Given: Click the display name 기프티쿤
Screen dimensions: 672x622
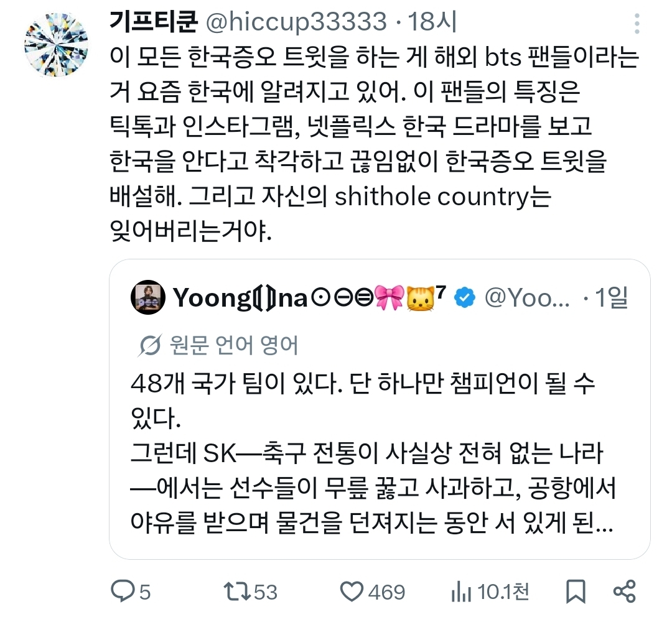Looking at the screenshot, I should [x=154, y=21].
